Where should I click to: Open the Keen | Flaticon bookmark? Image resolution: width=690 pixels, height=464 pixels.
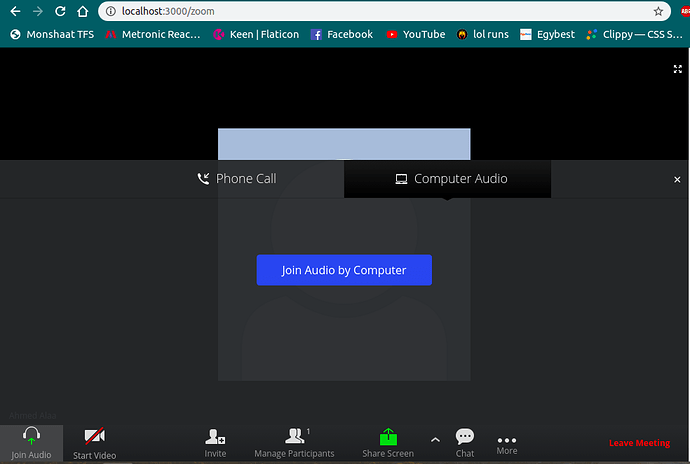click(x=256, y=34)
